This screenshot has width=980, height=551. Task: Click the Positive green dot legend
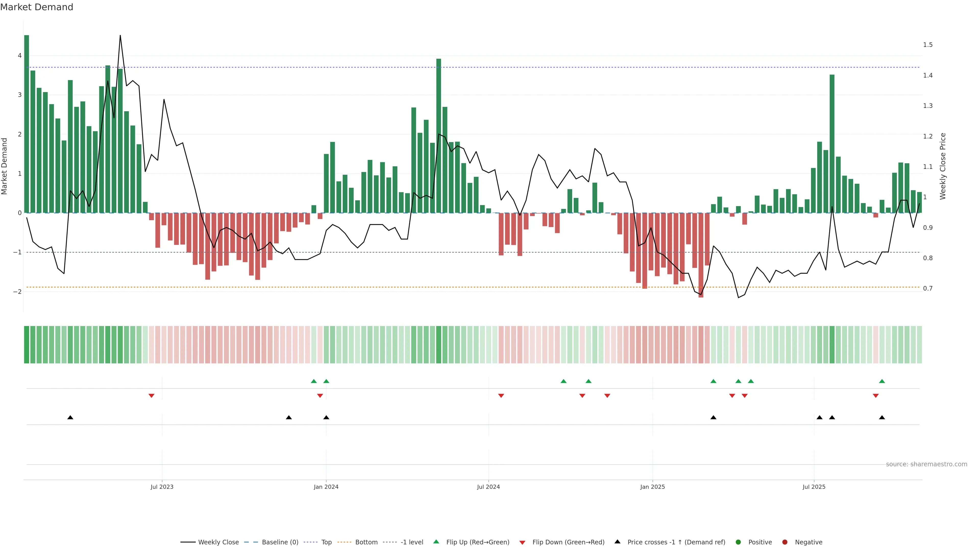738,542
